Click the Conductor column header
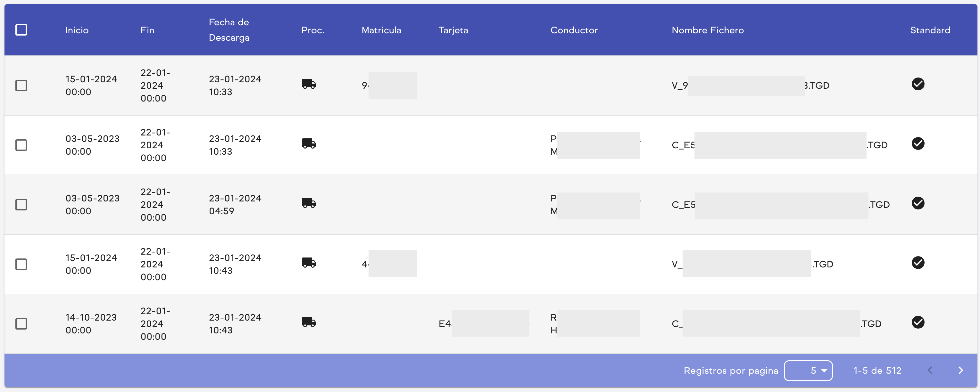The image size is (980, 392). coord(574,30)
